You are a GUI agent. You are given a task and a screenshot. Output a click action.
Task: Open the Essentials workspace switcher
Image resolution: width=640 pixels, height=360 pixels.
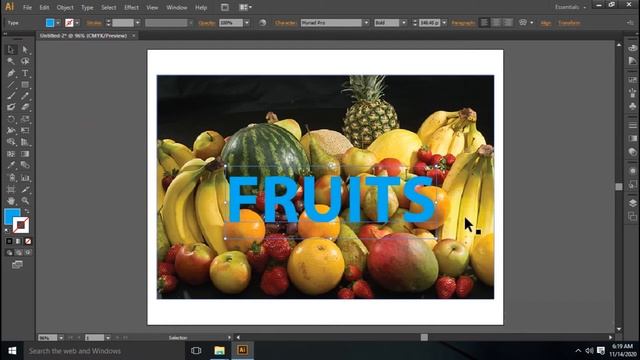pyautogui.click(x=571, y=7)
